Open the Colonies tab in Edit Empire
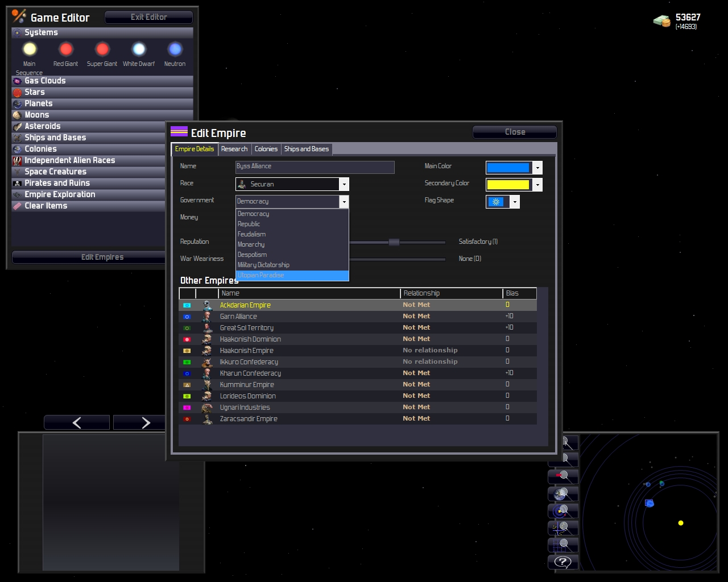728x582 pixels. pos(266,149)
